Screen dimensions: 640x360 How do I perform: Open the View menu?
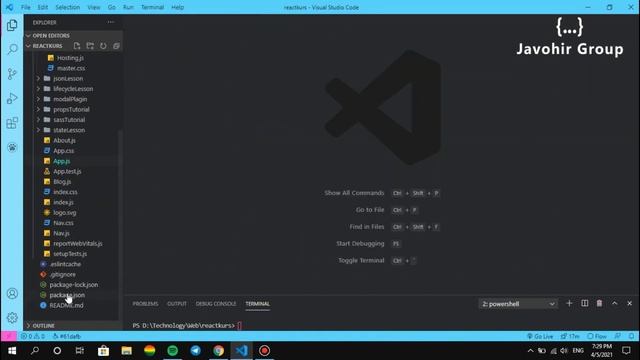(x=93, y=7)
